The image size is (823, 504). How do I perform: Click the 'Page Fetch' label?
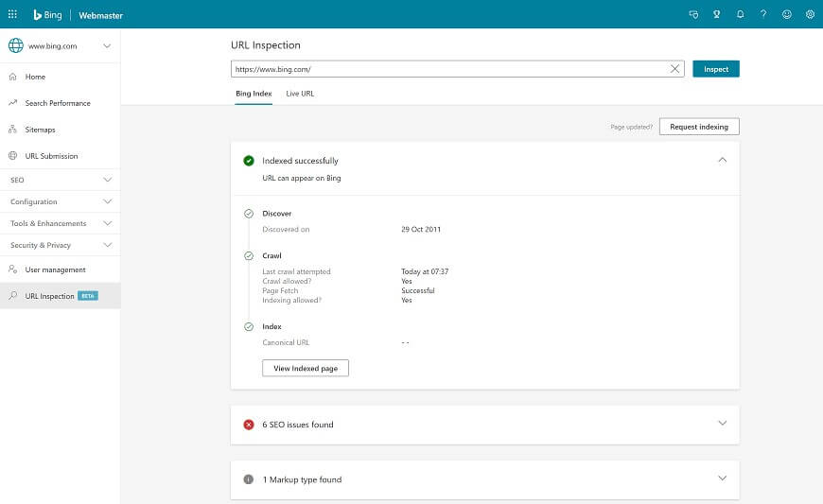280,290
